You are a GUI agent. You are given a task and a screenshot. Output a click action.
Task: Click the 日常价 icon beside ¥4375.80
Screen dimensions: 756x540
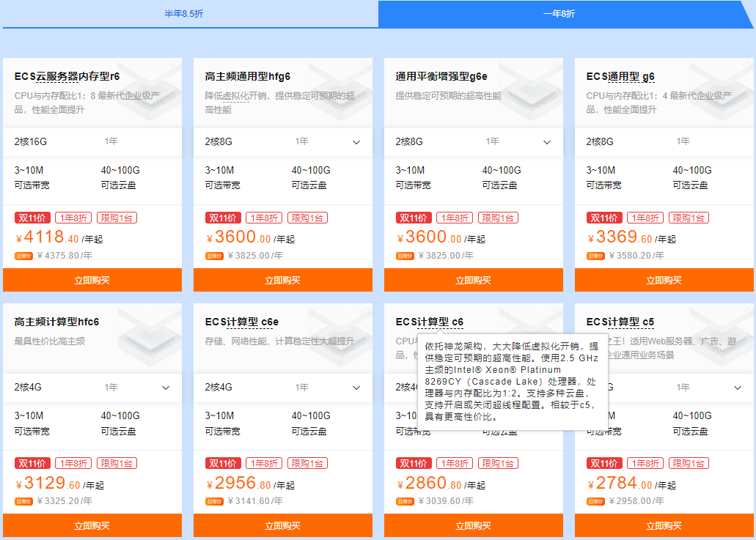pyautogui.click(x=23, y=256)
